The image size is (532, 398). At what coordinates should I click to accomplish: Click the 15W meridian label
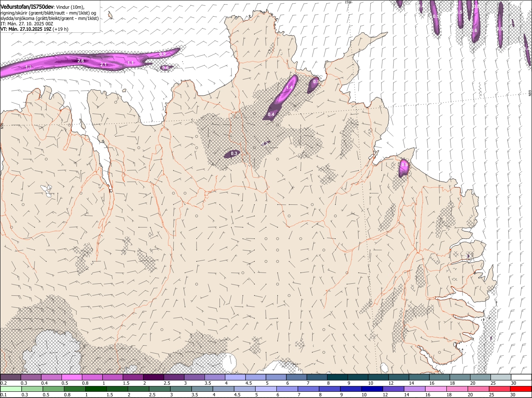pyautogui.click(x=348, y=2)
